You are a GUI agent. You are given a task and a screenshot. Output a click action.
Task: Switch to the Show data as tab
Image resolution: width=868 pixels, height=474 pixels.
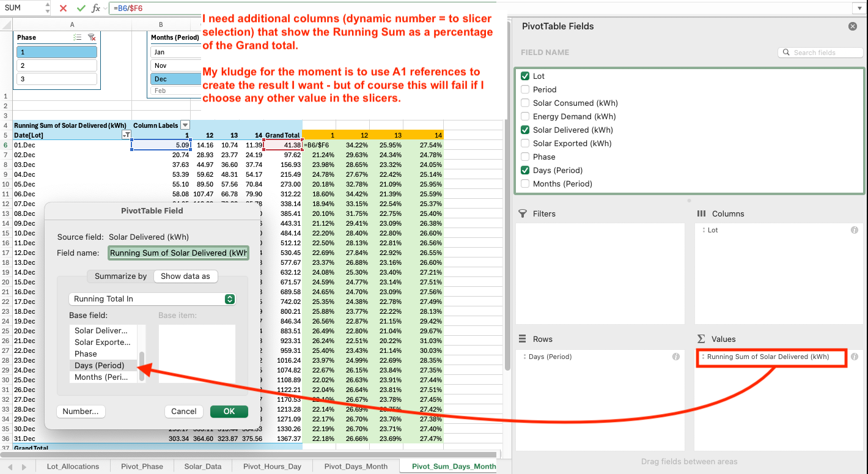185,276
